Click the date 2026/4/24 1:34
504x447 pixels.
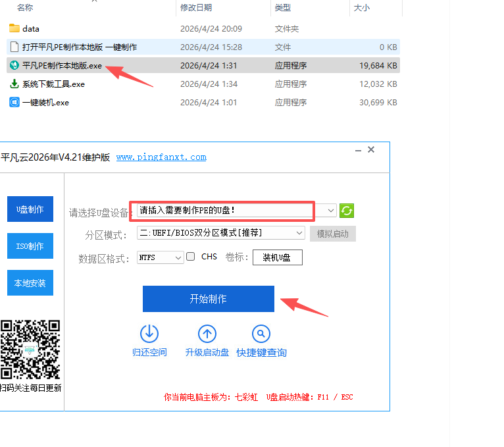point(209,84)
